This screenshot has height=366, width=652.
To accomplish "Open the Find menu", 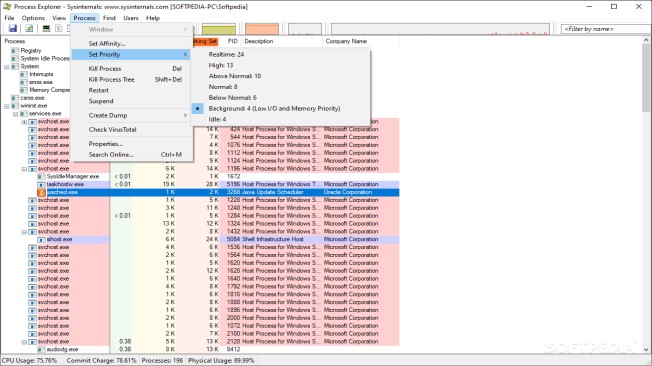I will coord(109,18).
